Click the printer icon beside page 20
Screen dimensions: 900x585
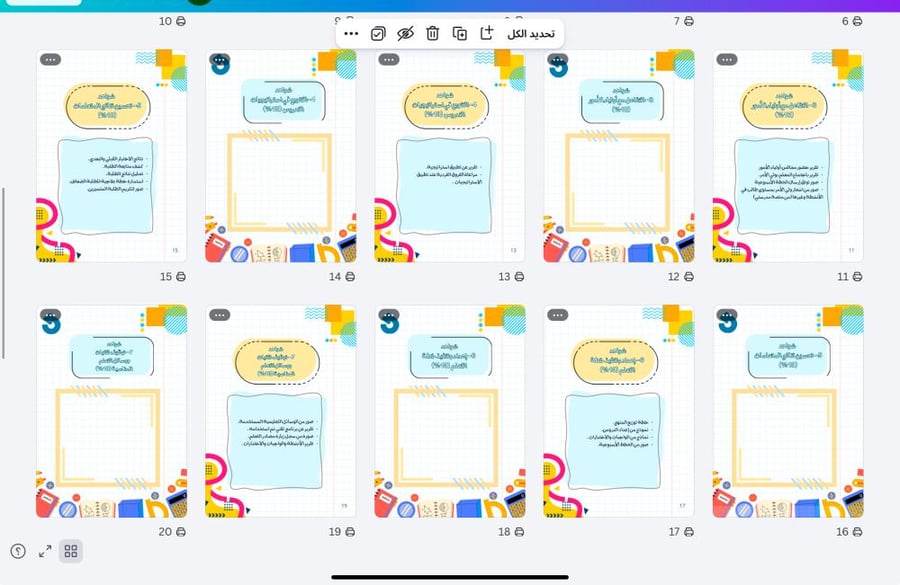point(181,532)
